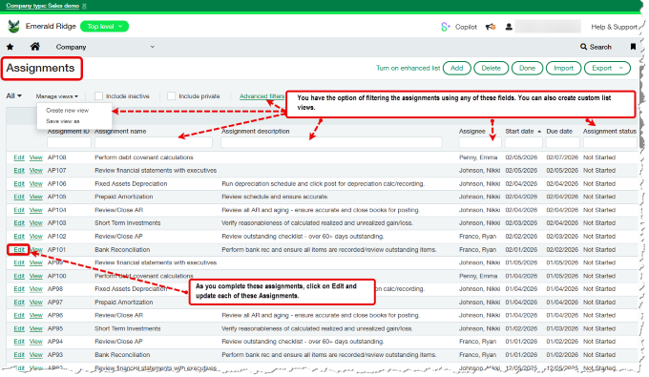View assignment AP104
The image size is (649, 377).
(x=36, y=210)
